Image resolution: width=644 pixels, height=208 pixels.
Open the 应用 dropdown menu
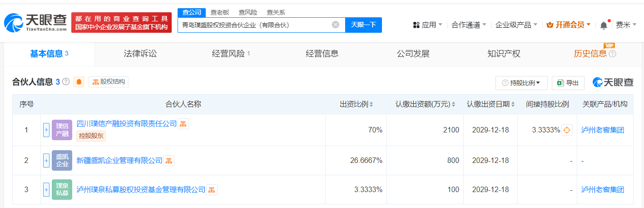tap(427, 25)
